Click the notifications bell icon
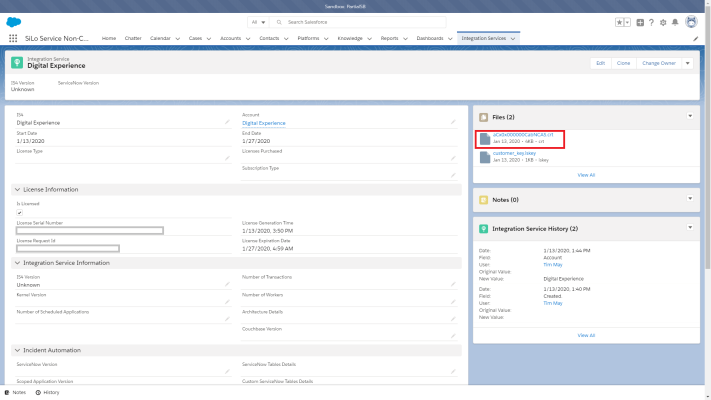Screen dimensions: 711x400 point(676,21)
